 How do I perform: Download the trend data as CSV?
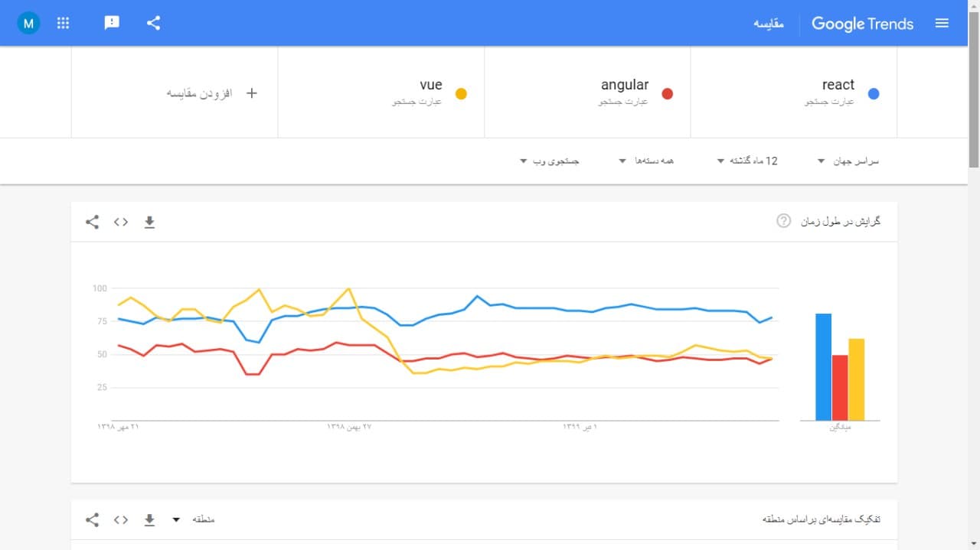click(x=149, y=222)
